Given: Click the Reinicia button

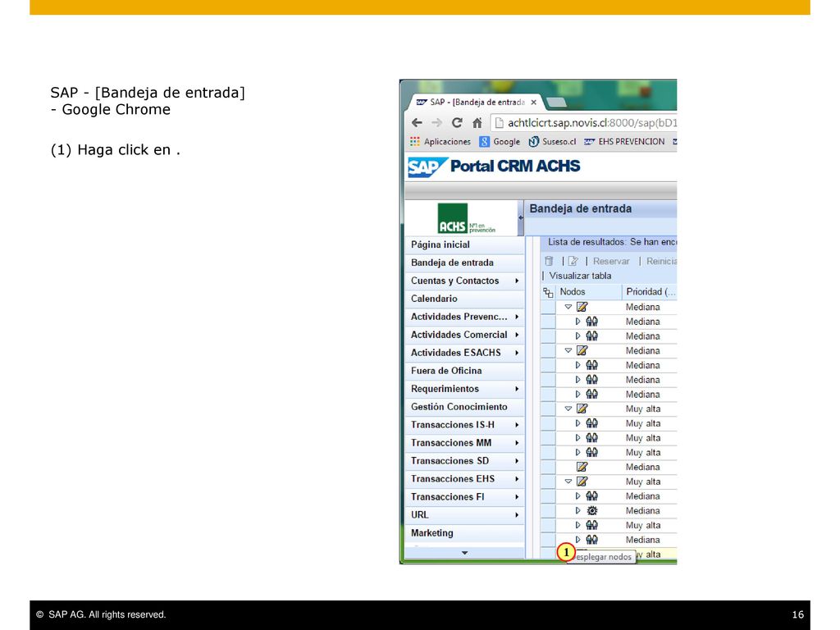Looking at the screenshot, I should click(x=662, y=261).
